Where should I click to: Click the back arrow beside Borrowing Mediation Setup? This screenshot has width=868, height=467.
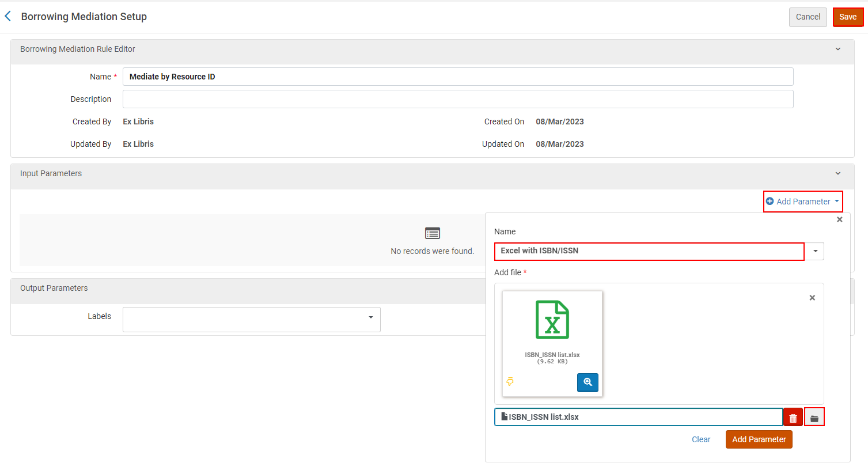coord(8,17)
